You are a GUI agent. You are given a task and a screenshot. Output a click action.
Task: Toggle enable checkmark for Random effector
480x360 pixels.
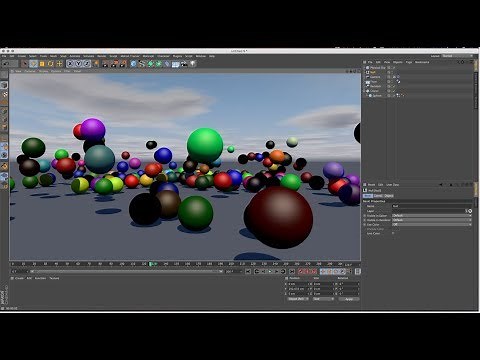click(x=393, y=86)
